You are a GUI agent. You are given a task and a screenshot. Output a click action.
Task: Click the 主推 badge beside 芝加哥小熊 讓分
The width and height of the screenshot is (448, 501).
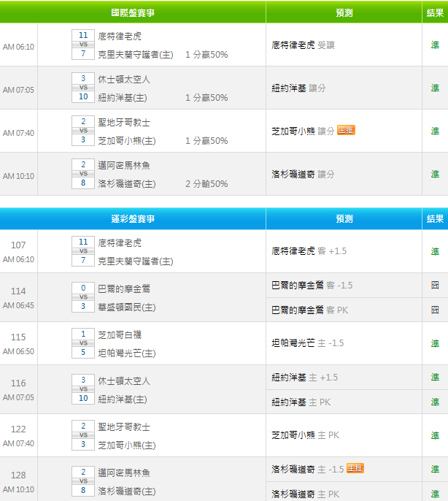pyautogui.click(x=346, y=130)
